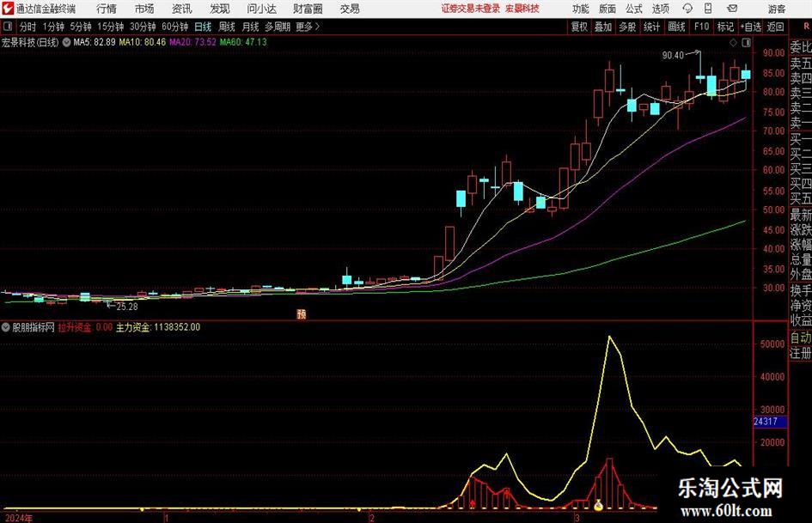Expand the indicator arrow next to 股朋指标网
This screenshot has width=812, height=523.
(6, 327)
